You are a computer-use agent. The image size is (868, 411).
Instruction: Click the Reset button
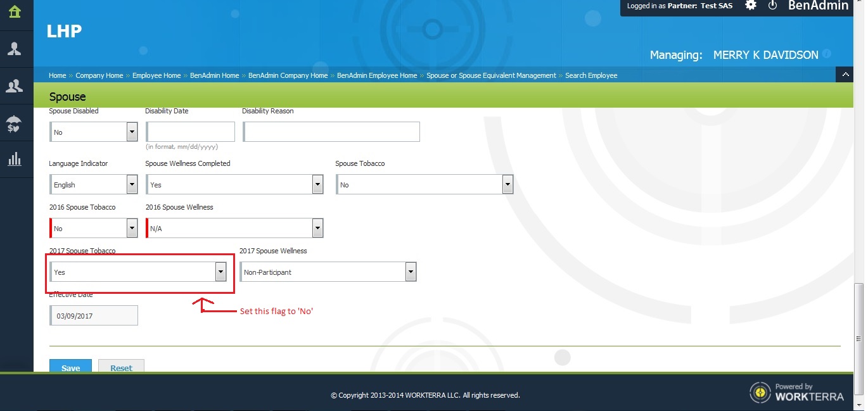pyautogui.click(x=121, y=367)
